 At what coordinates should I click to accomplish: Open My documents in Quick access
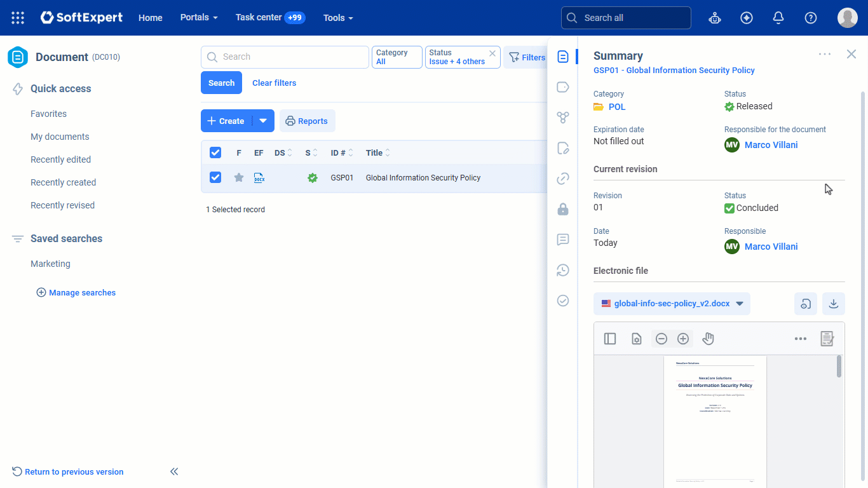(60, 137)
